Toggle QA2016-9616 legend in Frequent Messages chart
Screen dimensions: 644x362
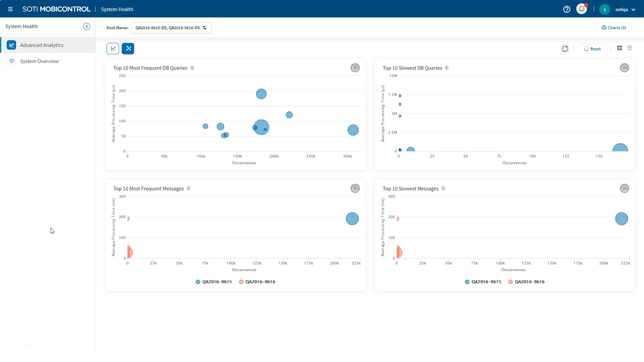[x=257, y=282]
